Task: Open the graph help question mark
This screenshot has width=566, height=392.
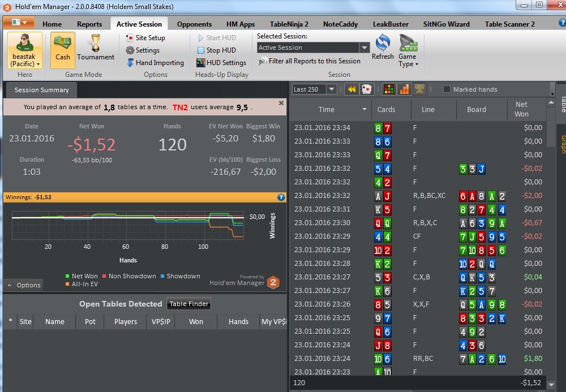Action: (x=281, y=197)
